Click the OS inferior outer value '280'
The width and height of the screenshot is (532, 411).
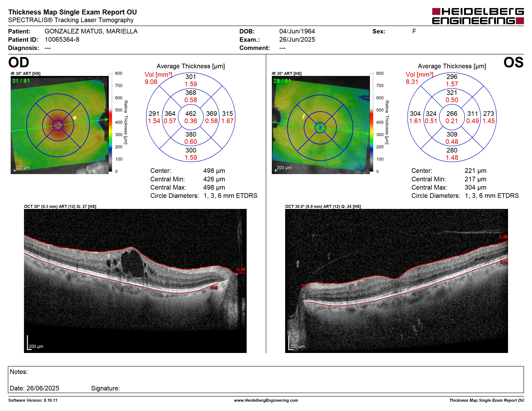452,150
